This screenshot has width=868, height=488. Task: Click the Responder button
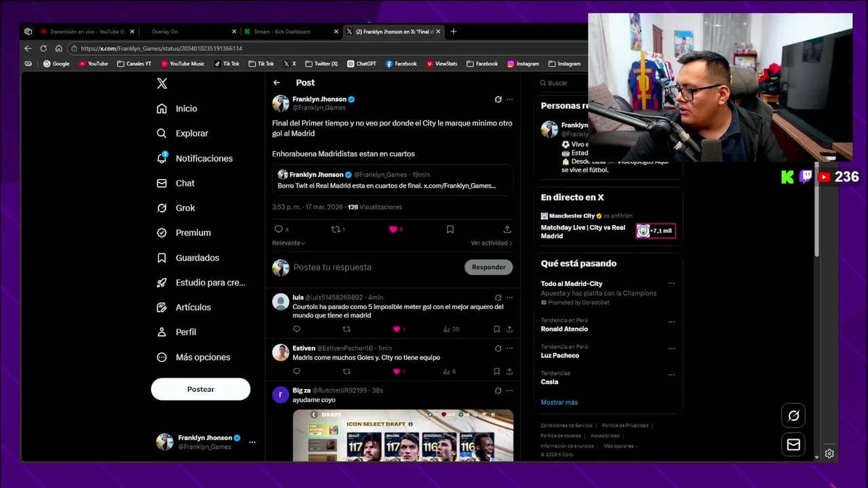coord(489,267)
